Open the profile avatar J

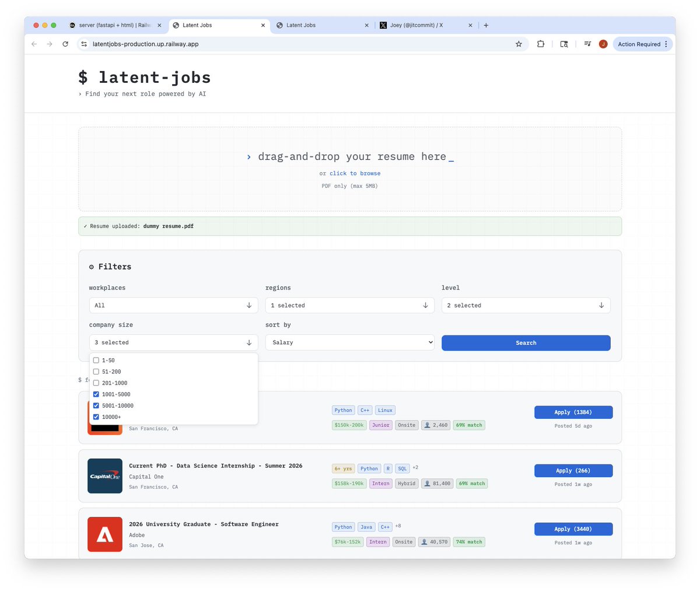point(603,44)
